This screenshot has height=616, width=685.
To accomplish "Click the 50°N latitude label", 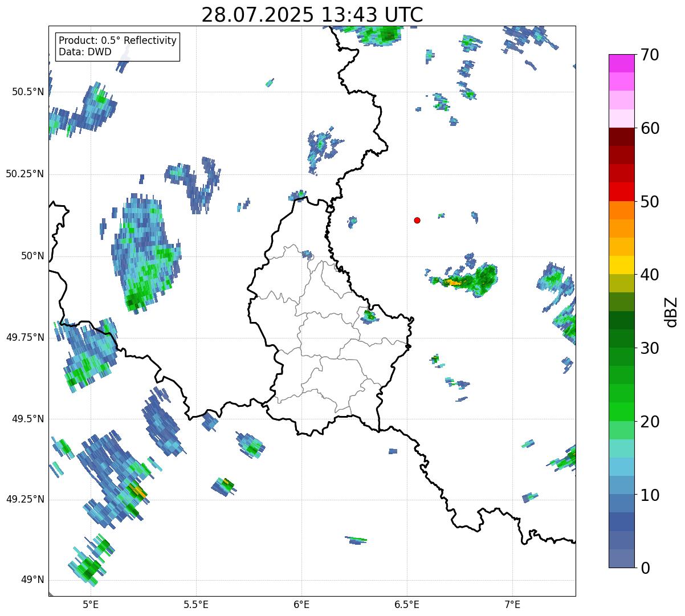I will click(32, 256).
